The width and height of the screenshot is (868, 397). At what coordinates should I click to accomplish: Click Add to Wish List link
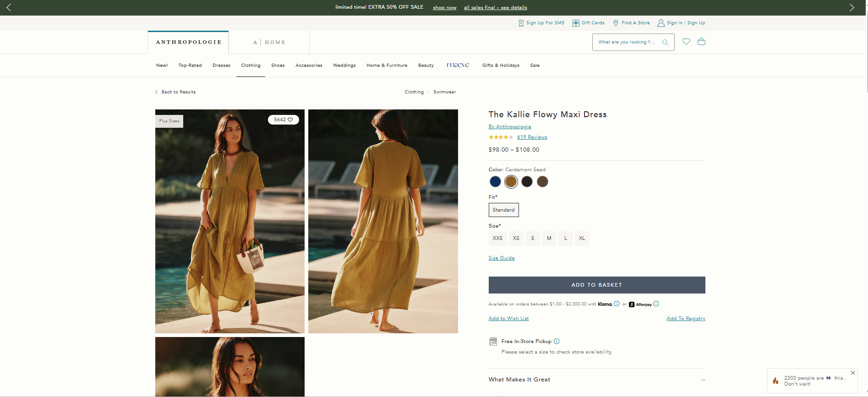click(x=508, y=319)
